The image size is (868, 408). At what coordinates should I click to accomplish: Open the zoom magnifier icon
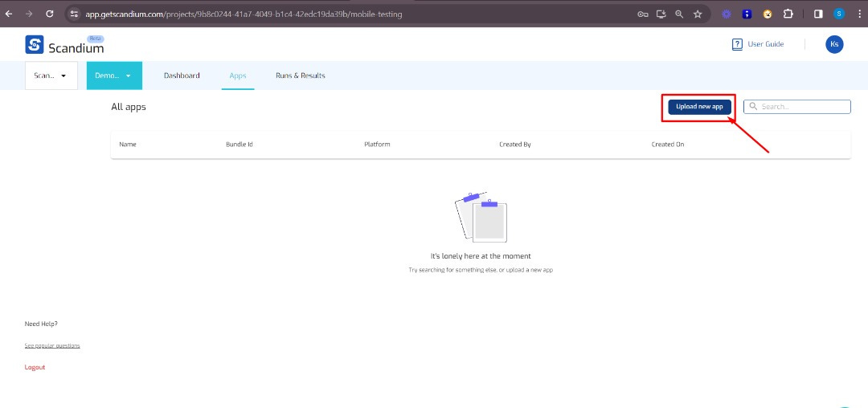pyautogui.click(x=679, y=14)
